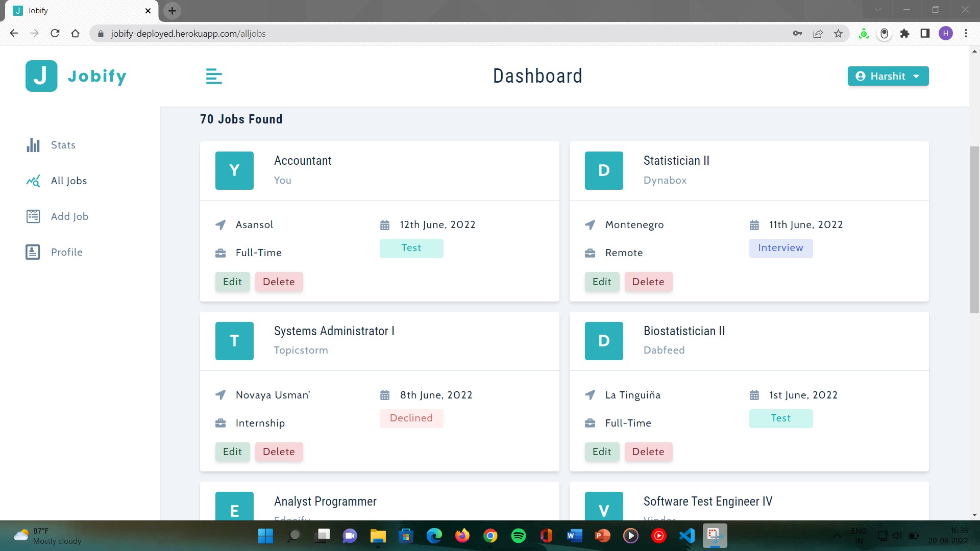980x551 pixels.
Task: Click the location pin icon on Accountant card
Action: pos(220,224)
